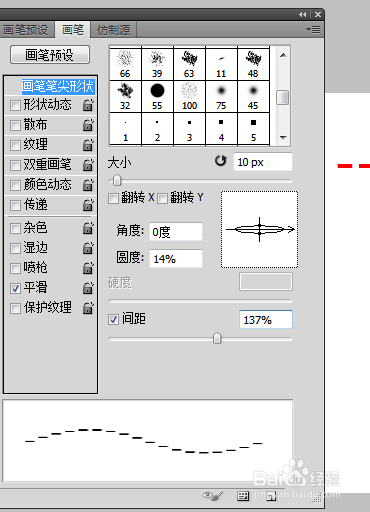Image resolution: width=370 pixels, height=512 pixels.
Task: Toggle lock icon for 传递
Action: point(88,205)
